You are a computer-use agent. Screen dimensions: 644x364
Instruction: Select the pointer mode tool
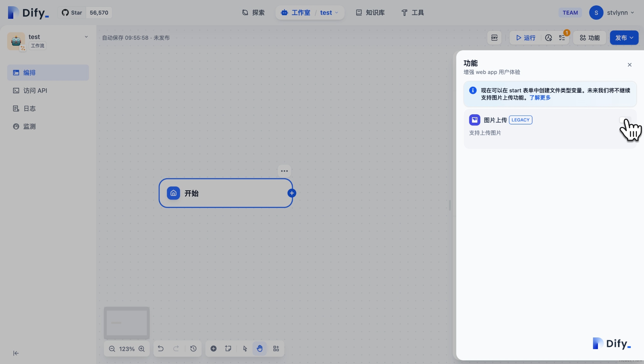click(245, 348)
